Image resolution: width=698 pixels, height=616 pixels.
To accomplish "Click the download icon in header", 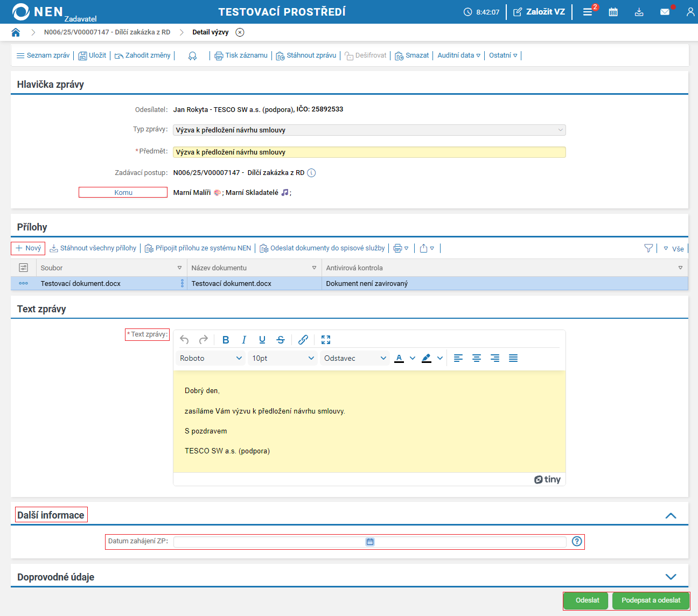I will (x=639, y=12).
